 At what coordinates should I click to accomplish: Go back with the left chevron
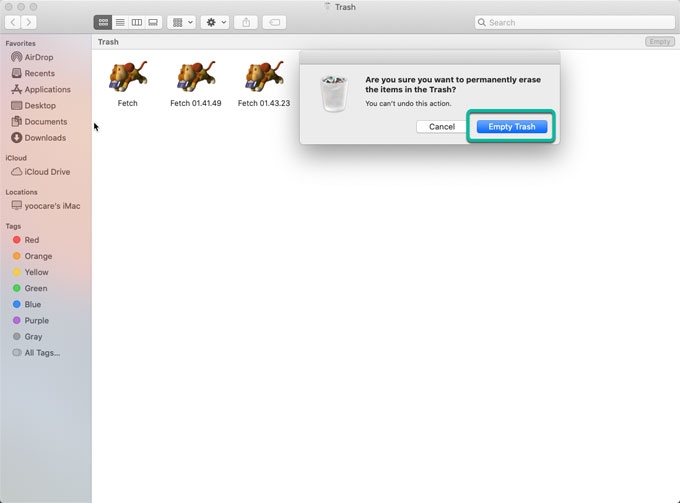14,22
